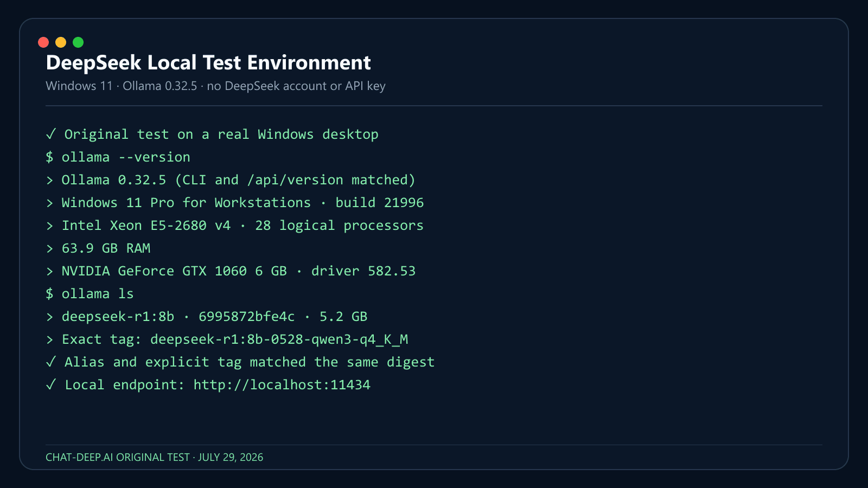Click the 'ollama ls' command line
Viewport: 868px width, 488px height.
click(90, 294)
